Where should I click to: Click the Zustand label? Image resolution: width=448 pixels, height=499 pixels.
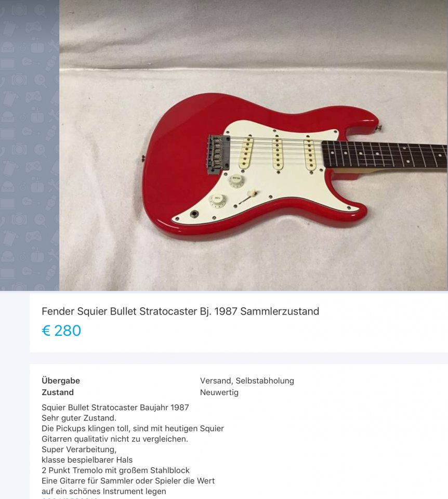pos(58,392)
